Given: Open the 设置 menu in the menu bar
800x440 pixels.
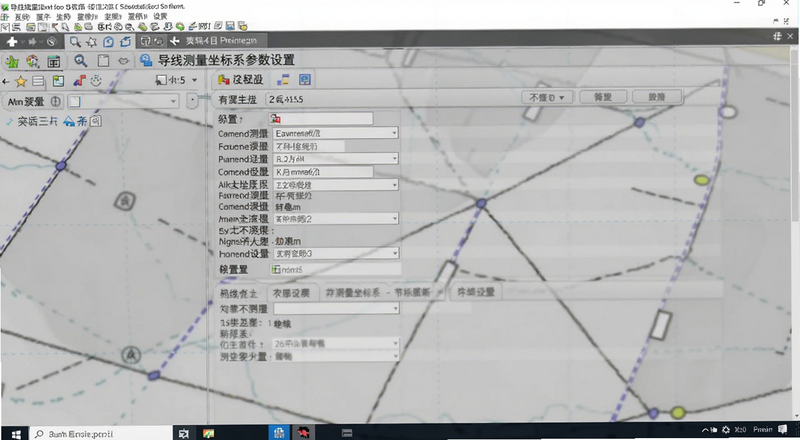Looking at the screenshot, I should (160, 16).
